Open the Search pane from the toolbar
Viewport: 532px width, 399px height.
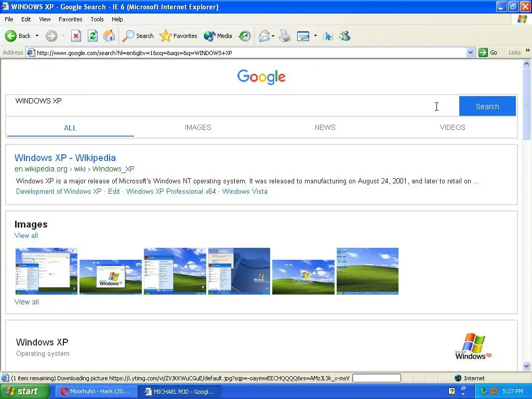tap(138, 36)
